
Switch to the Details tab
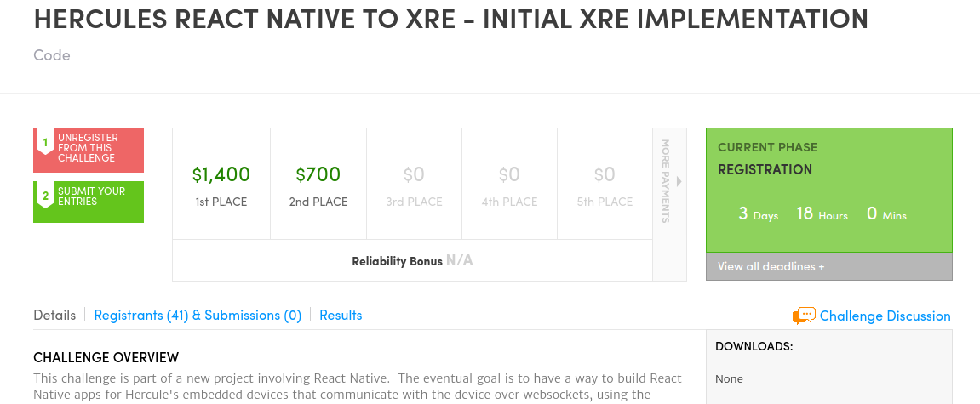pos(54,316)
